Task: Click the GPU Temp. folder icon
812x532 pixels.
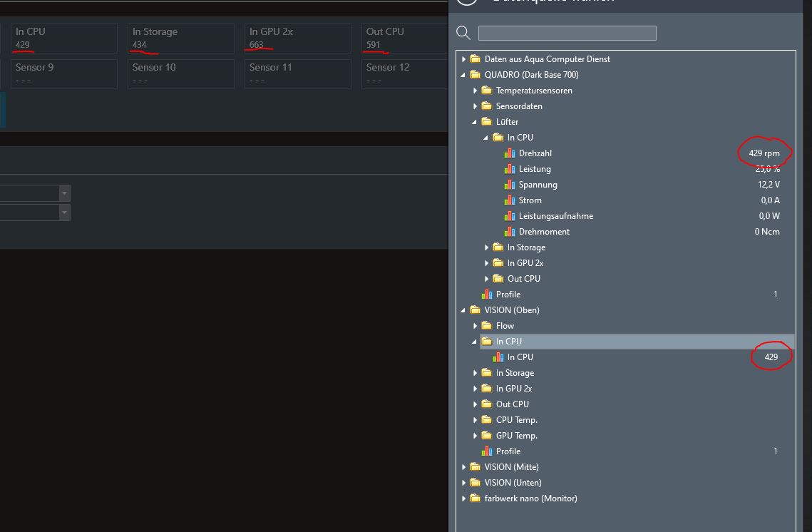Action: click(487, 435)
